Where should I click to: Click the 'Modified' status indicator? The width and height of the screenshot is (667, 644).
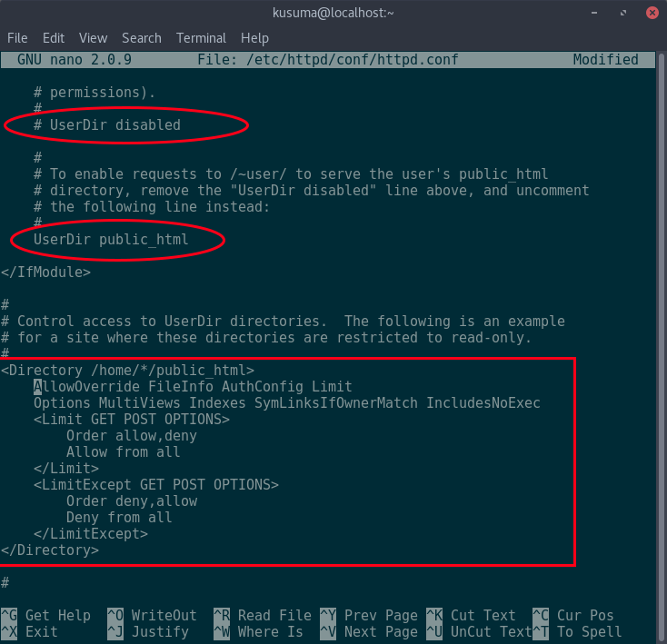(606, 60)
